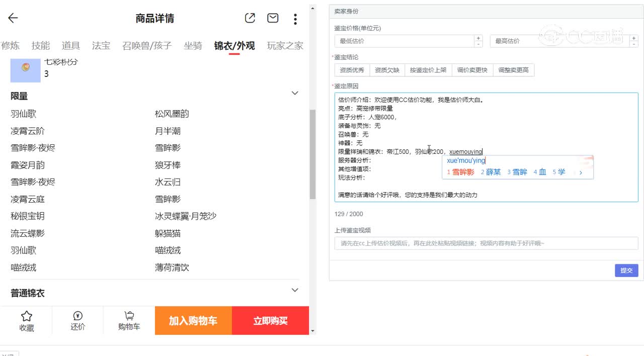The height and width of the screenshot is (356, 644).
Task: Open the message envelope icon
Action: pos(272,18)
